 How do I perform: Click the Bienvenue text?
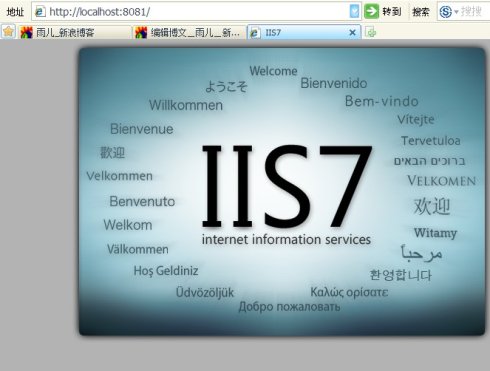click(142, 129)
